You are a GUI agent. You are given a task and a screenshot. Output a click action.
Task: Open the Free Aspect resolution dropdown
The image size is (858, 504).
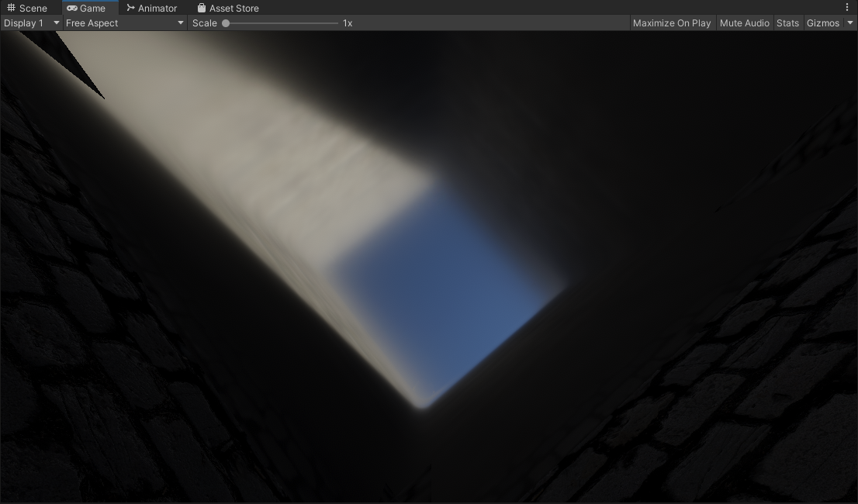click(124, 23)
